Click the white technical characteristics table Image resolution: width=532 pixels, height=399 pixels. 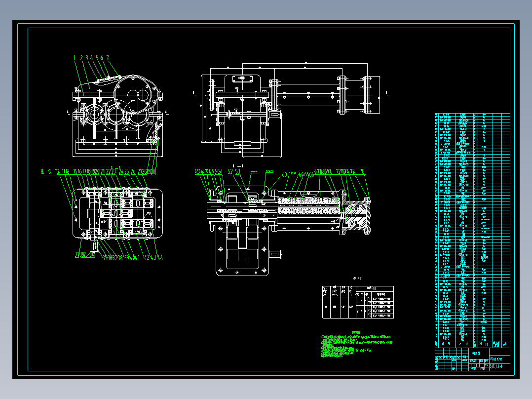coord(358,302)
